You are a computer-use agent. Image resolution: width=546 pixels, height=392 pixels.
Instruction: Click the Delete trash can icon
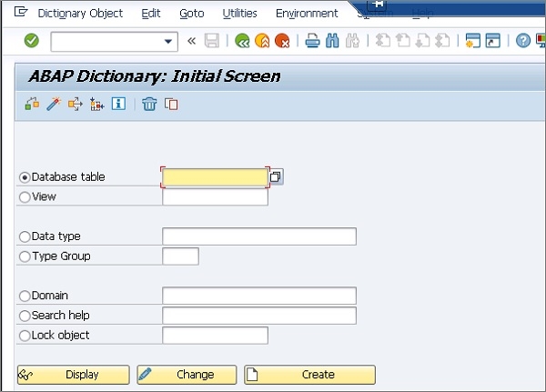point(149,104)
